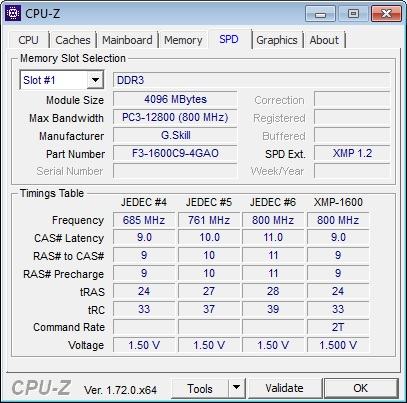Click the JEDEC #6 column header
Viewport: 407px width, 403px height.
coord(273,202)
